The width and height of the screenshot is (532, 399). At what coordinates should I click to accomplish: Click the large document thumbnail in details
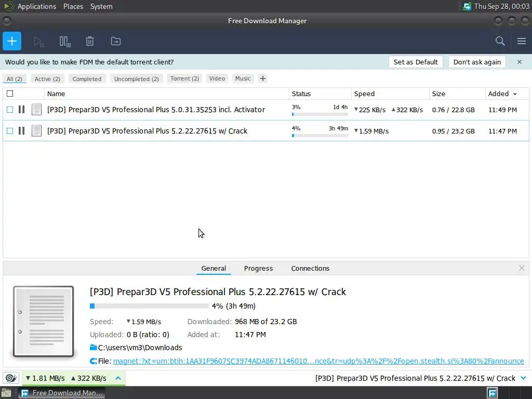44,321
